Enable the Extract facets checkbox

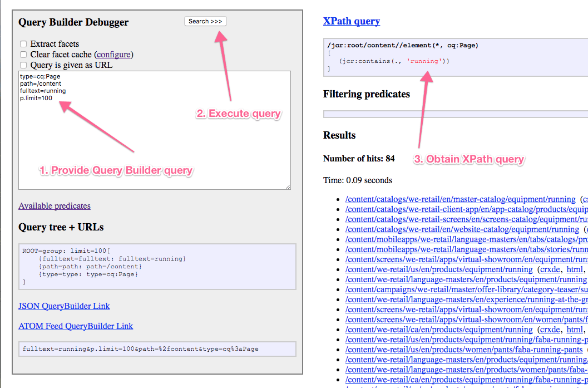coord(23,44)
